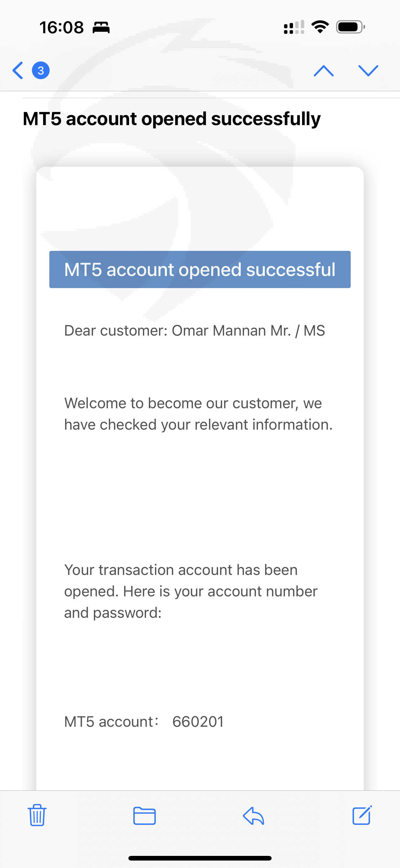
Task: Tap the sleep focus bed icon
Action: 101,27
